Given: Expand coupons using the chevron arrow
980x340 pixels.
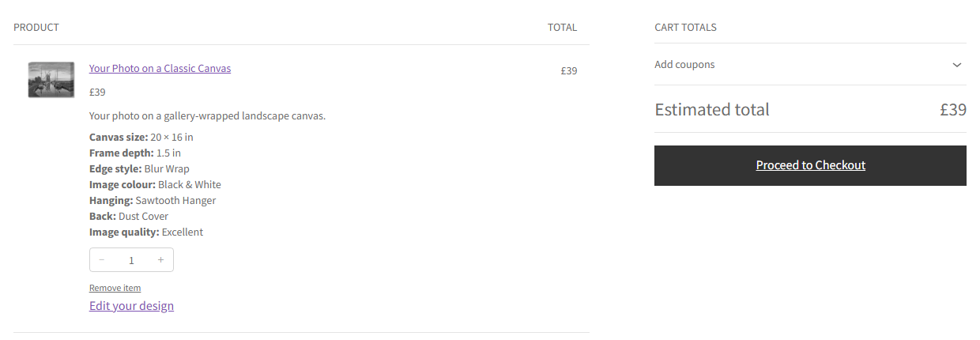Looking at the screenshot, I should pyautogui.click(x=957, y=65).
